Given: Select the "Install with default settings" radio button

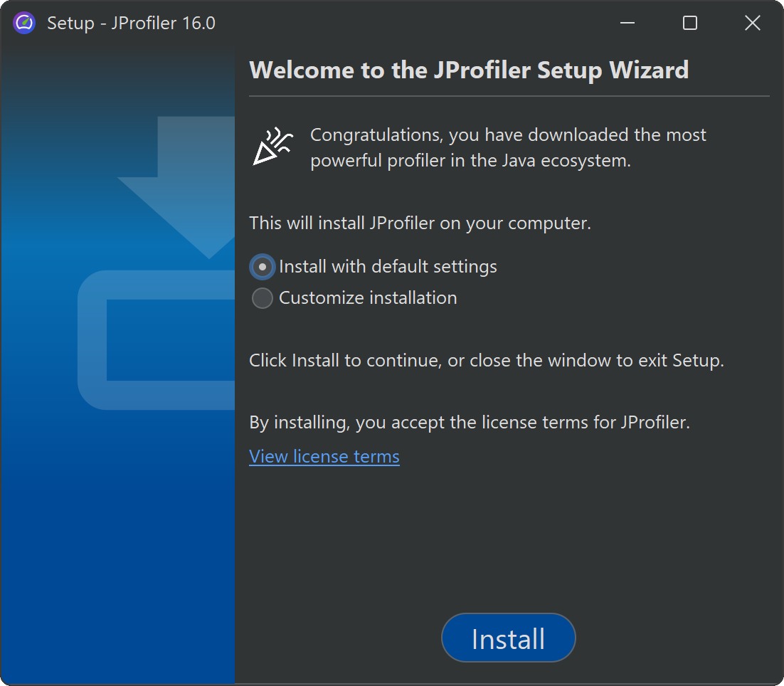Looking at the screenshot, I should coord(263,267).
